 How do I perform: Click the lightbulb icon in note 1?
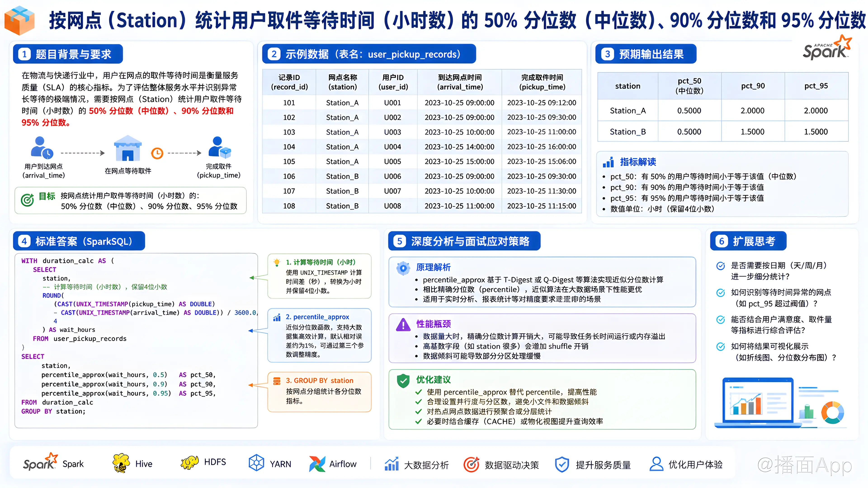coord(277,262)
